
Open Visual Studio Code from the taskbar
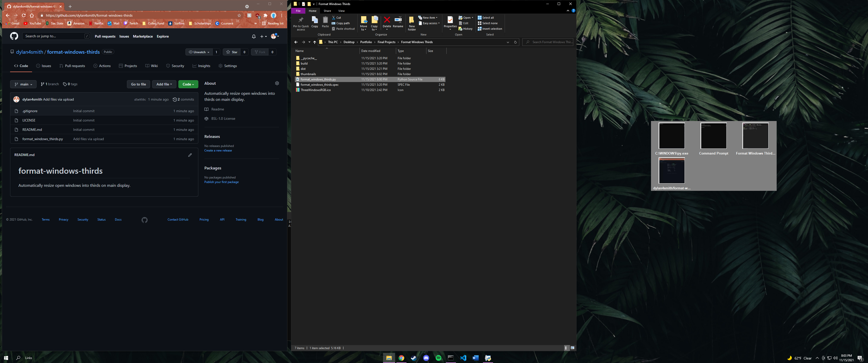463,358
